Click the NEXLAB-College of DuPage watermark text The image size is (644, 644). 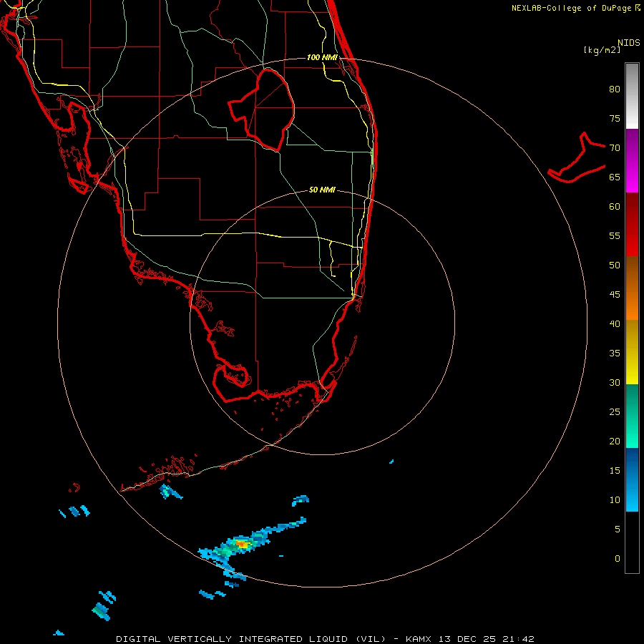click(571, 8)
